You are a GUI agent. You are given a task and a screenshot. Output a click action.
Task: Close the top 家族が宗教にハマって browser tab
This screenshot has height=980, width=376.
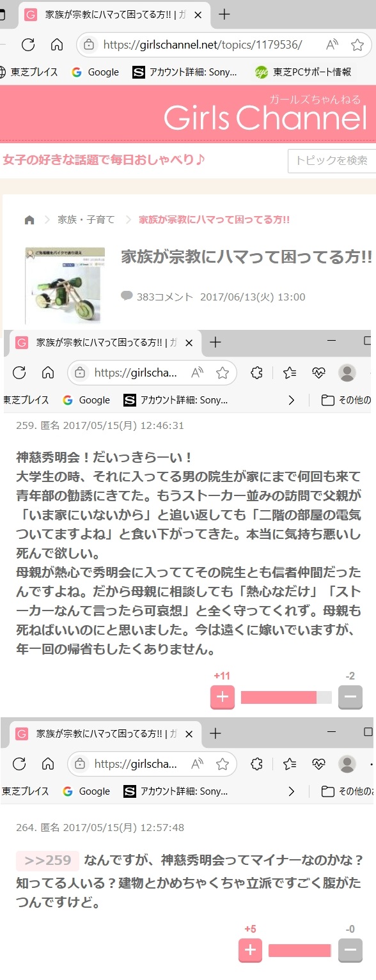point(199,15)
